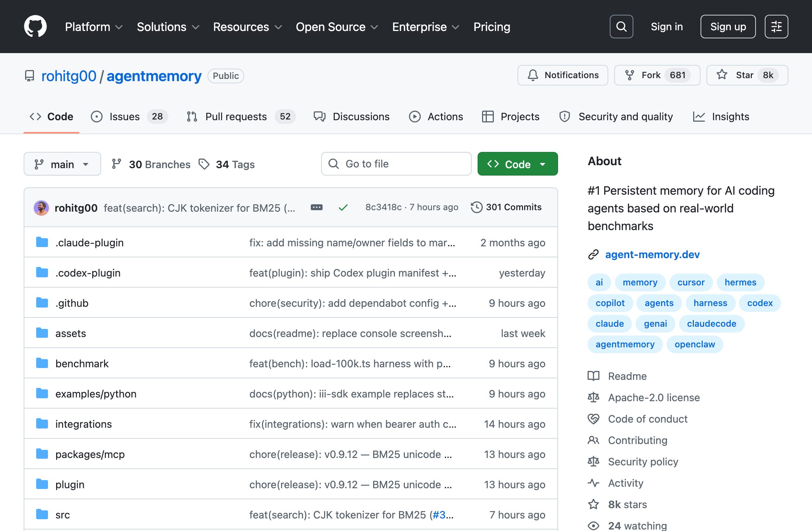Open the .claude-plugin folder
Image resolution: width=812 pixels, height=531 pixels.
coord(89,243)
